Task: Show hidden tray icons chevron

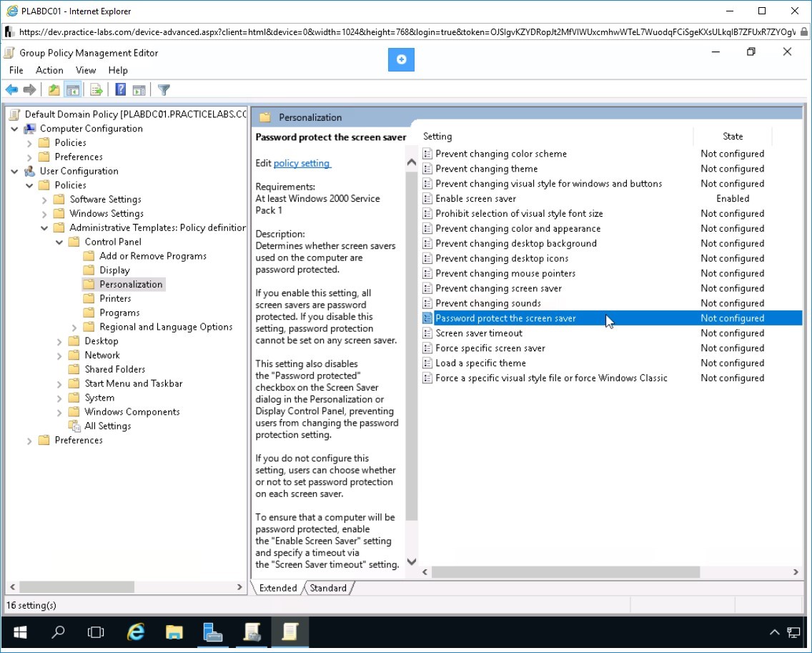Action: click(774, 632)
